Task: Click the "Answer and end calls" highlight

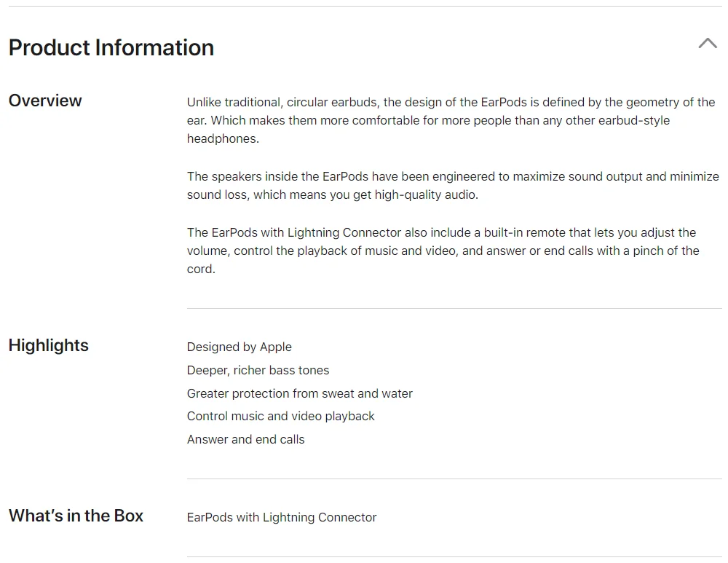Action: tap(245, 439)
